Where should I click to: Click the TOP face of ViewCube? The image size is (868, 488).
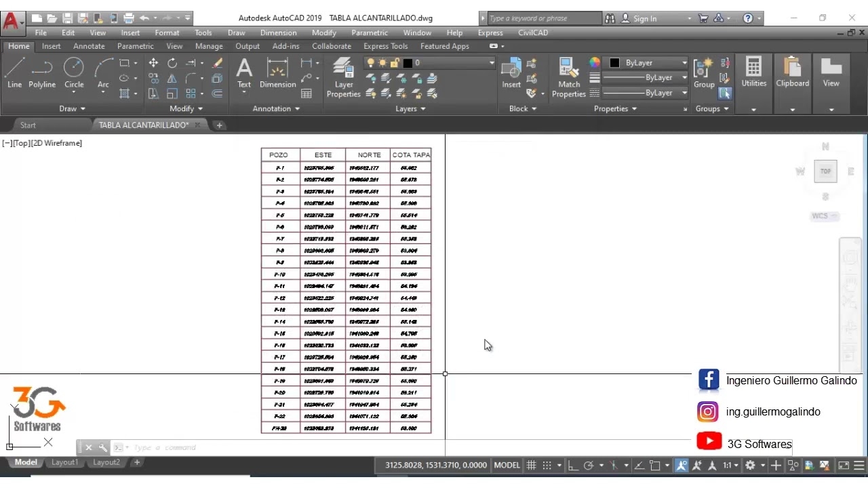coord(825,171)
